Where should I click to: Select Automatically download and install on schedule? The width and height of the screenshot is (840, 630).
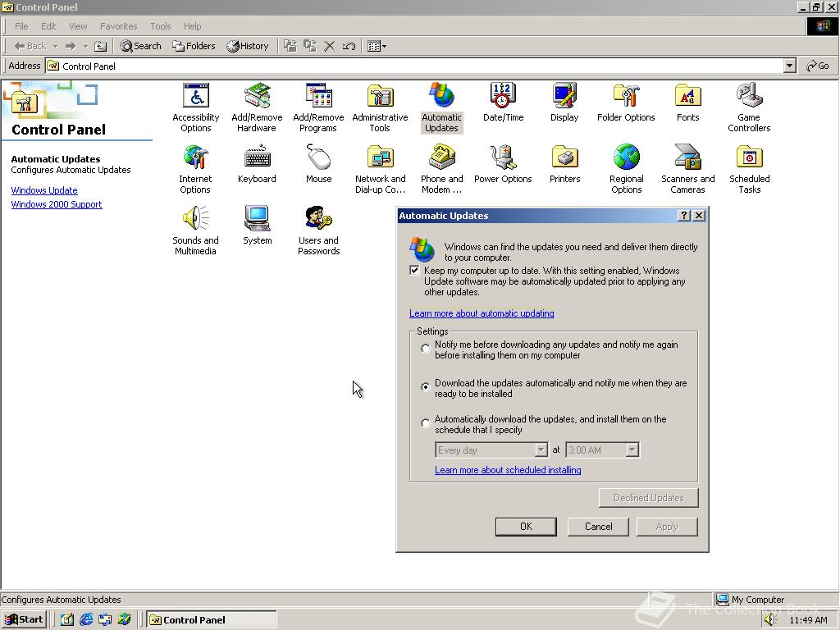(x=426, y=423)
